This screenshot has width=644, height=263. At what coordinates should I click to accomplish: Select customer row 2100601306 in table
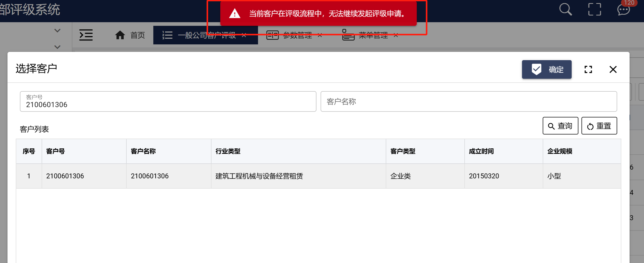[x=259, y=176]
